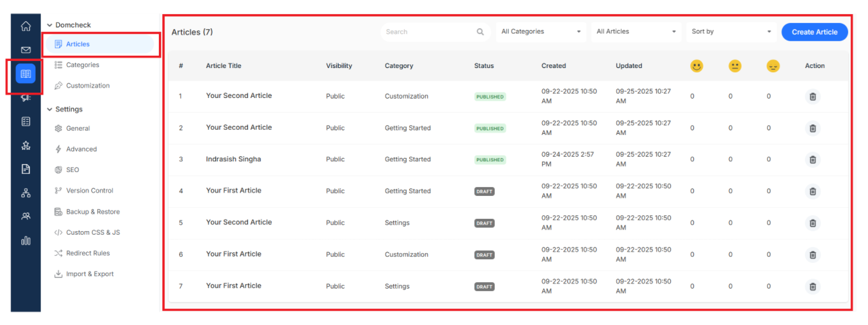Viewport: 868px width, 325px height.
Task: Open the people users icon
Action: point(26,216)
